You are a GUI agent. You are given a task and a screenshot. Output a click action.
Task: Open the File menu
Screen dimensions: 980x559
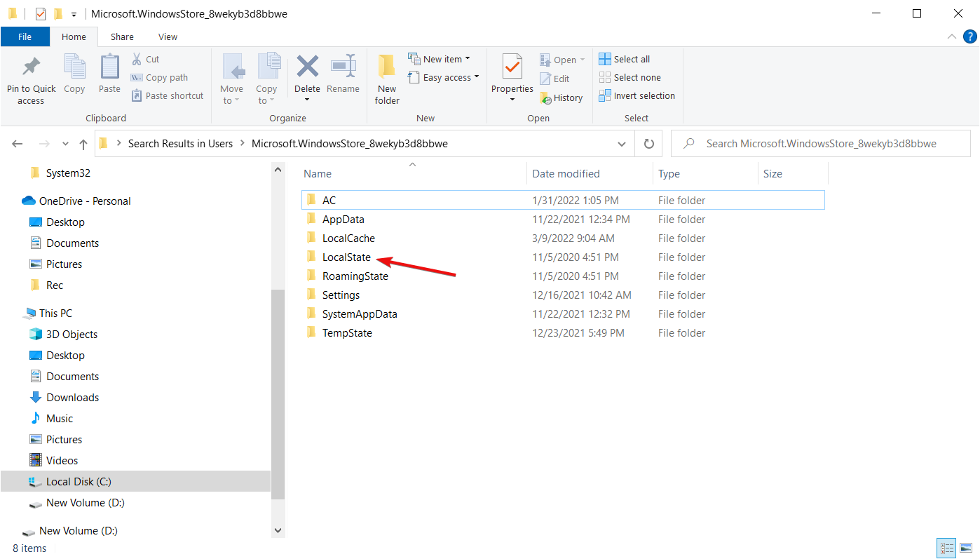25,36
